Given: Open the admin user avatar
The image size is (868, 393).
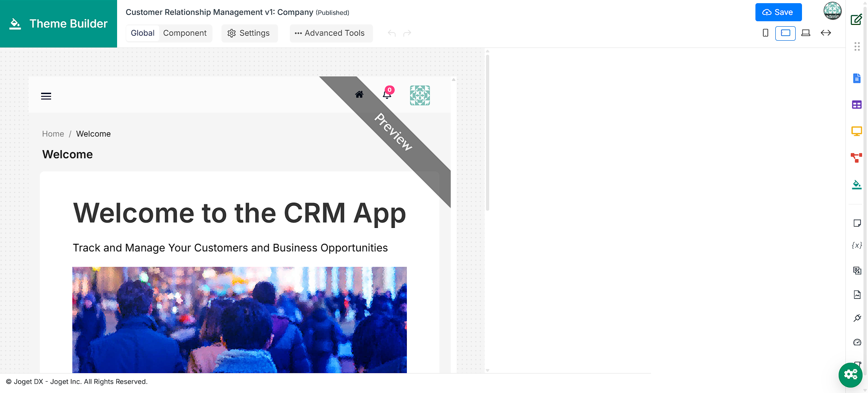Looking at the screenshot, I should (832, 11).
